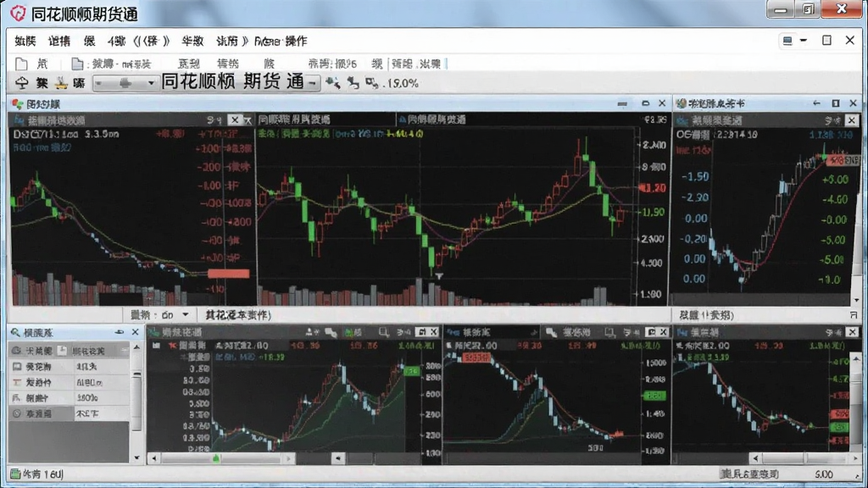Click the up arrow of the bottom-left list scrollbar

point(136,347)
